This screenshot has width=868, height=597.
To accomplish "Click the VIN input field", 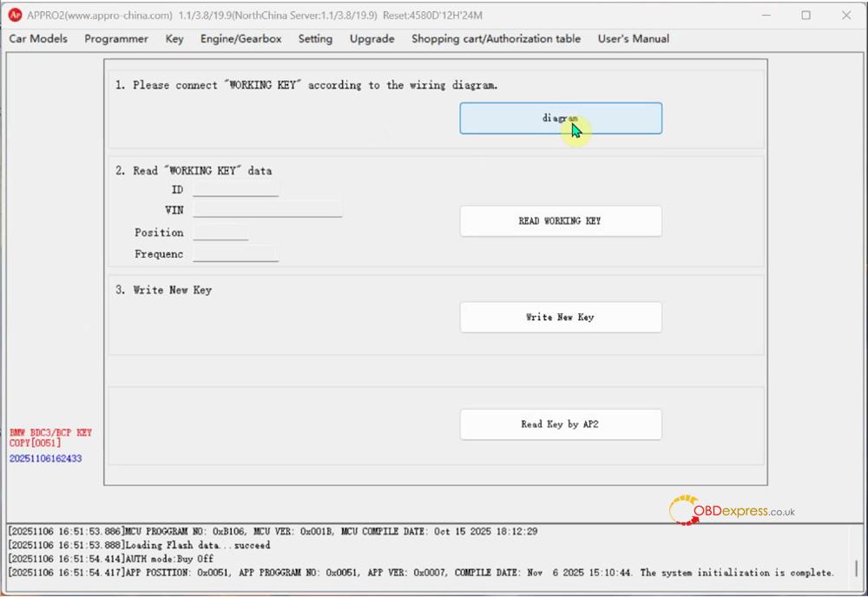I will tap(266, 210).
